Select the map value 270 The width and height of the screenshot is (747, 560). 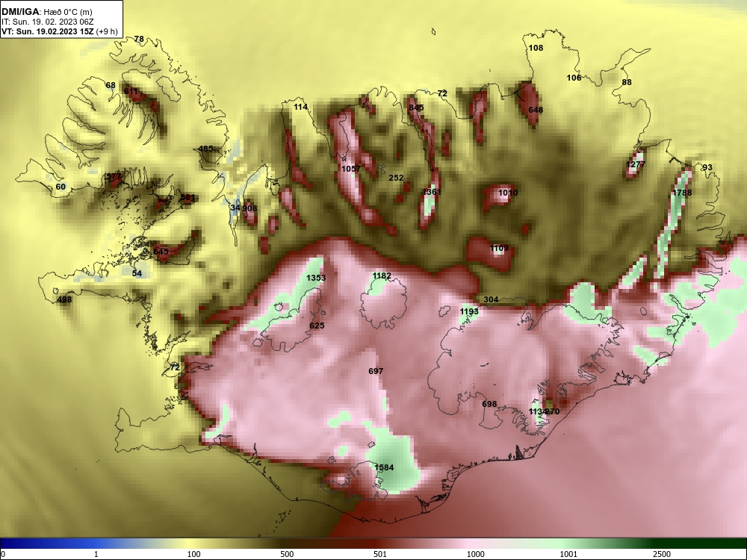[552, 411]
